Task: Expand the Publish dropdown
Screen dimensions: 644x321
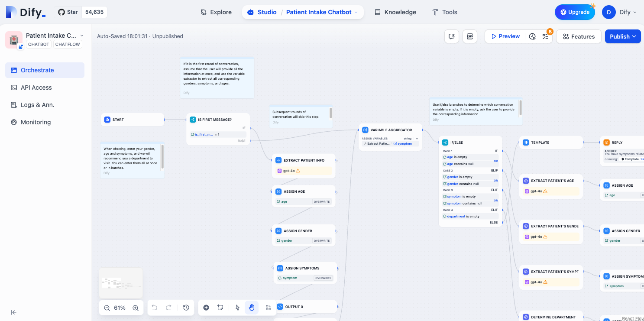Action: (622, 36)
